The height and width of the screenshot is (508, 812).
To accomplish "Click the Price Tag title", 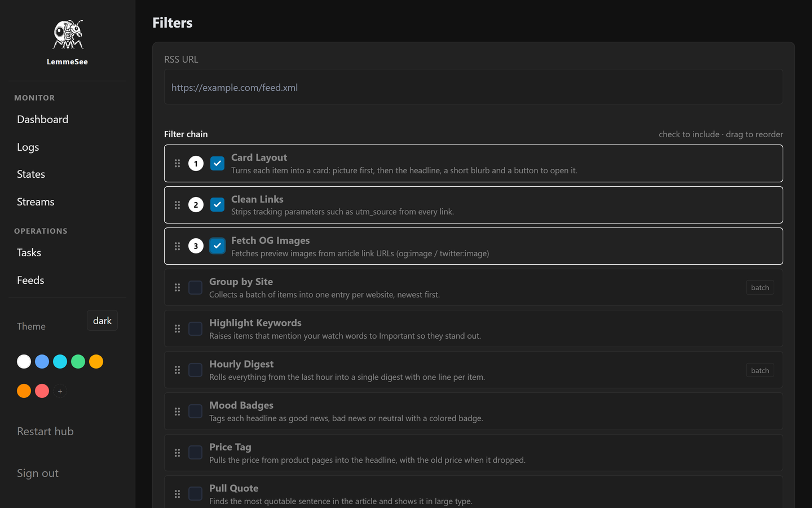I will tap(230, 447).
